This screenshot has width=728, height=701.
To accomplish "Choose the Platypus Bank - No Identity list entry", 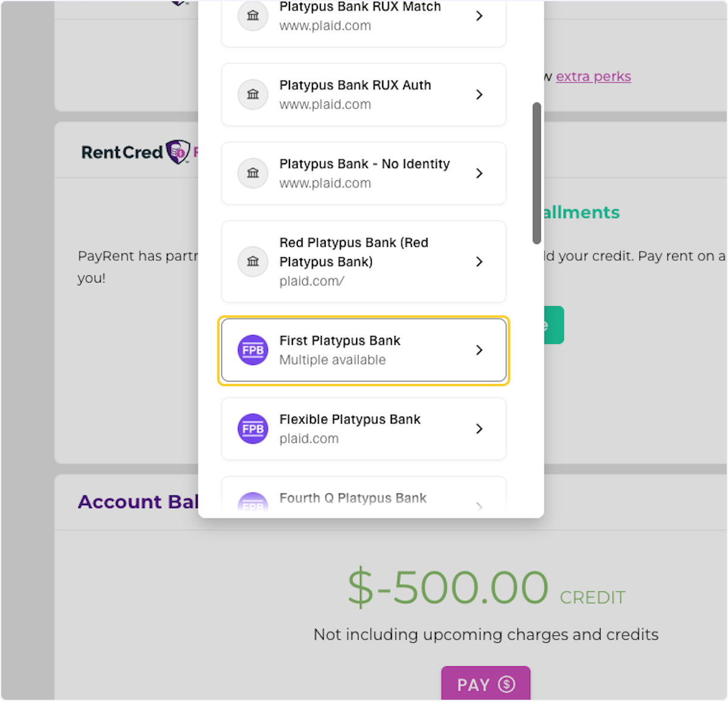I will pyautogui.click(x=363, y=173).
